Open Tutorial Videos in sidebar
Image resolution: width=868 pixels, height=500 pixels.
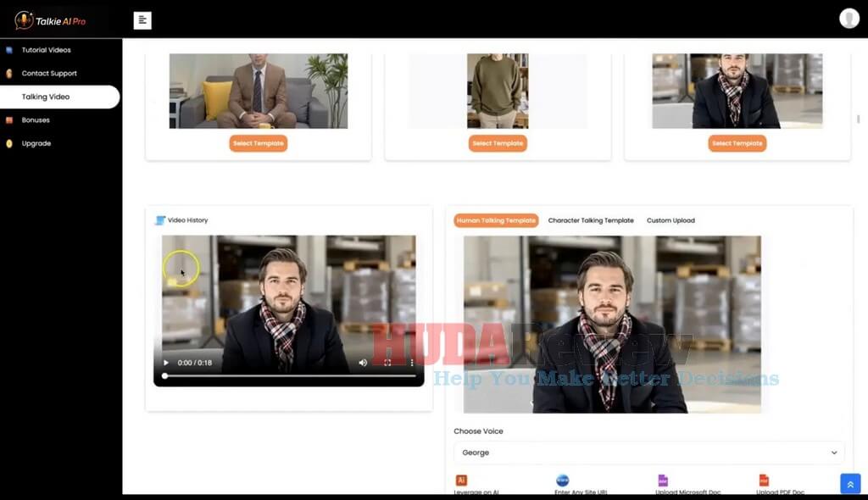click(46, 50)
